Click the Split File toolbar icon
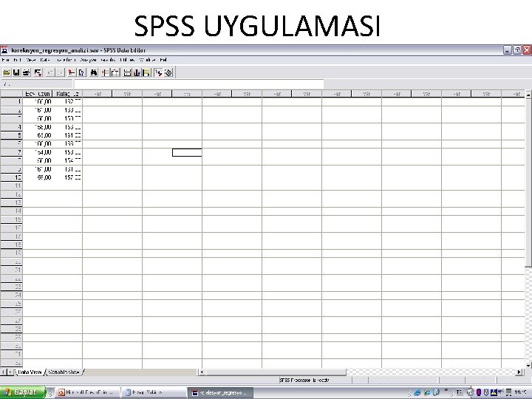 [127, 72]
